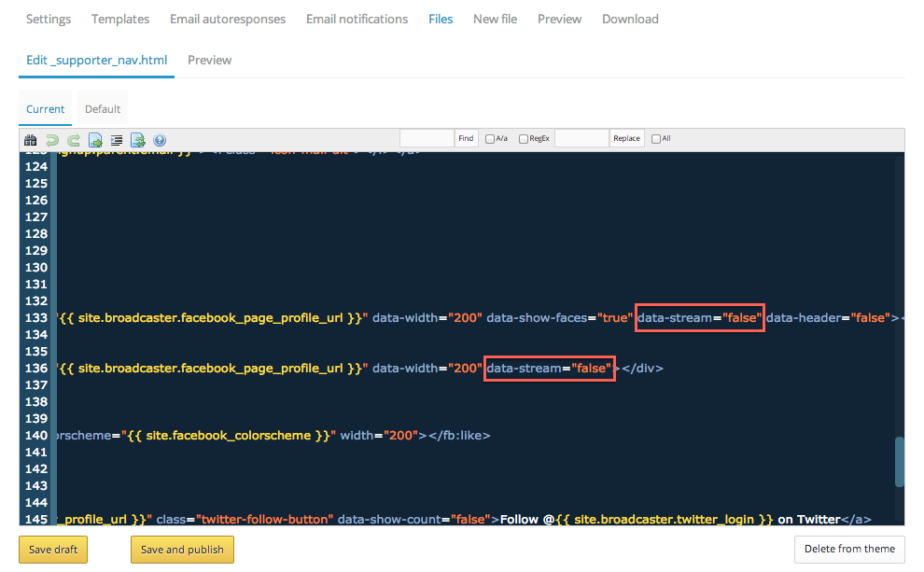924x572 pixels.
Task: Click data-show-count="false" on line 145
Action: (x=413, y=520)
